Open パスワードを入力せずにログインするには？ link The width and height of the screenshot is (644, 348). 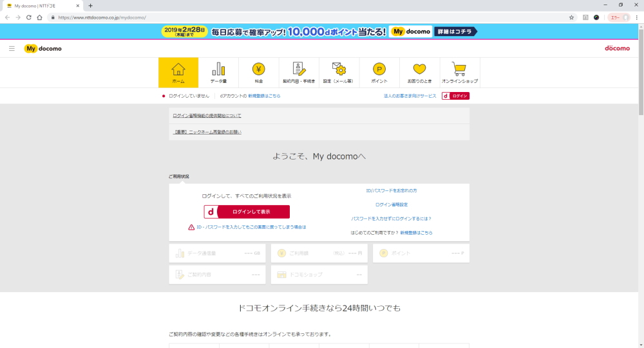[x=392, y=219]
